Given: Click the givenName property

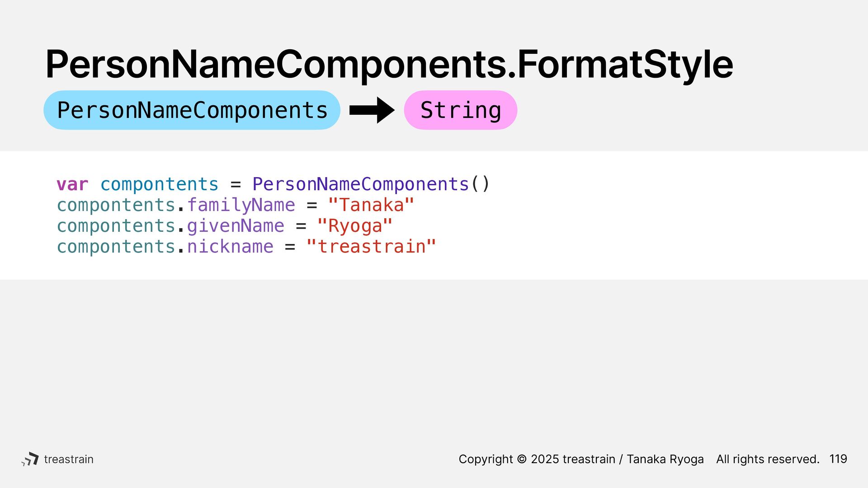Looking at the screenshot, I should pyautogui.click(x=236, y=226).
